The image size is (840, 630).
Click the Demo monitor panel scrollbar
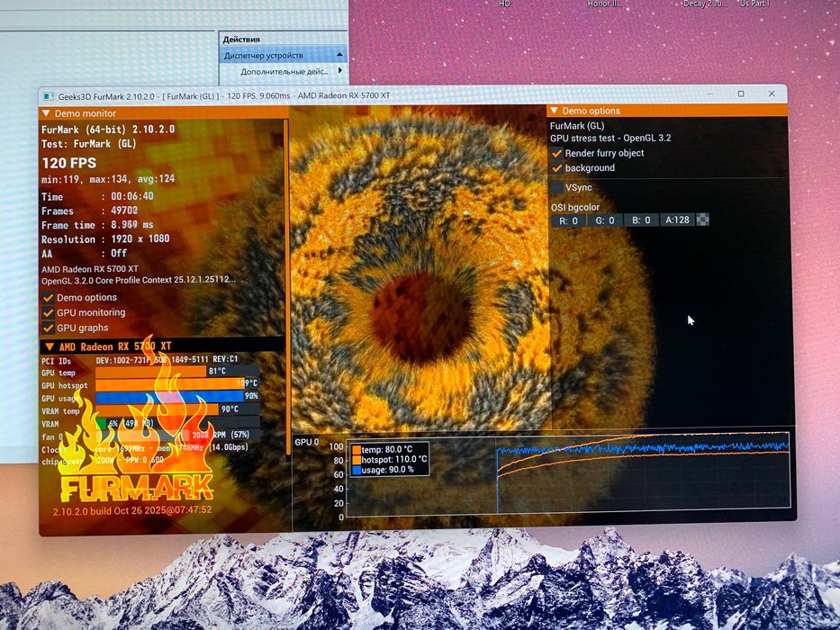click(286, 286)
